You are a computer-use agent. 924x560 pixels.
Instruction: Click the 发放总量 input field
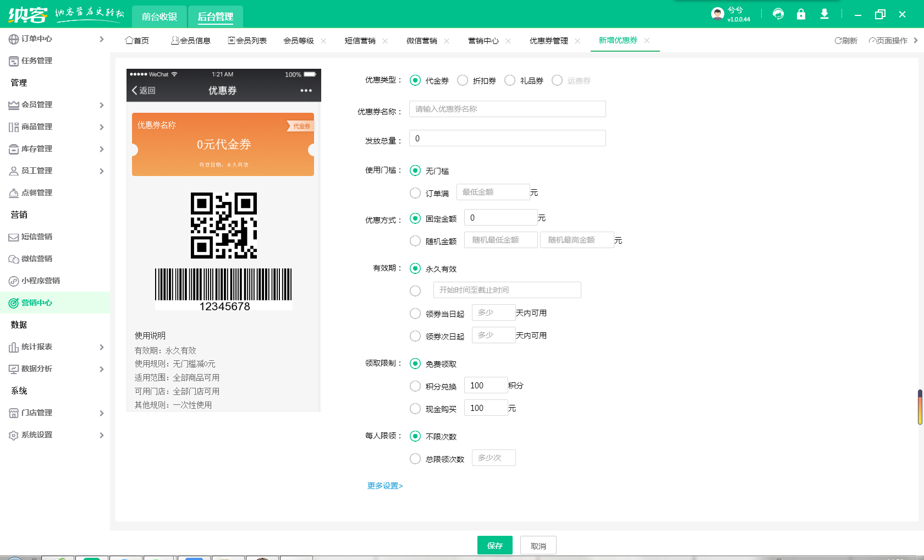point(508,138)
